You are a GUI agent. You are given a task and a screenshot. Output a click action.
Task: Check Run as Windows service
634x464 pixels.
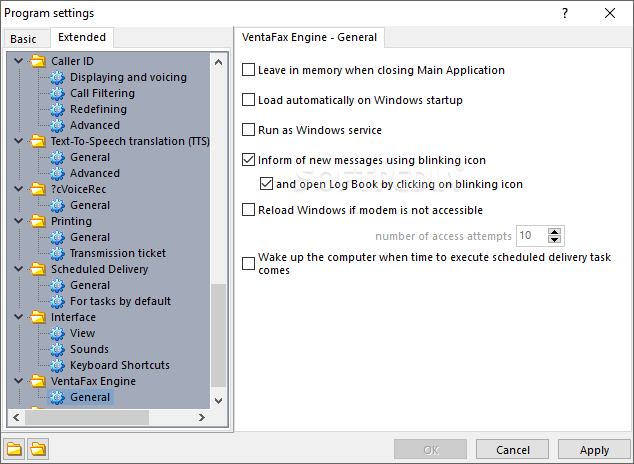[x=248, y=130]
